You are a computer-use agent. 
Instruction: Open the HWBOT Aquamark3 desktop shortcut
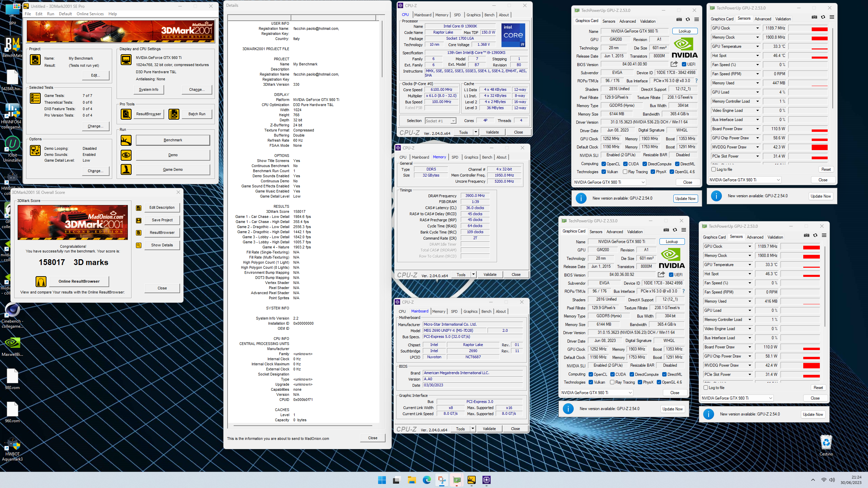[x=13, y=449]
